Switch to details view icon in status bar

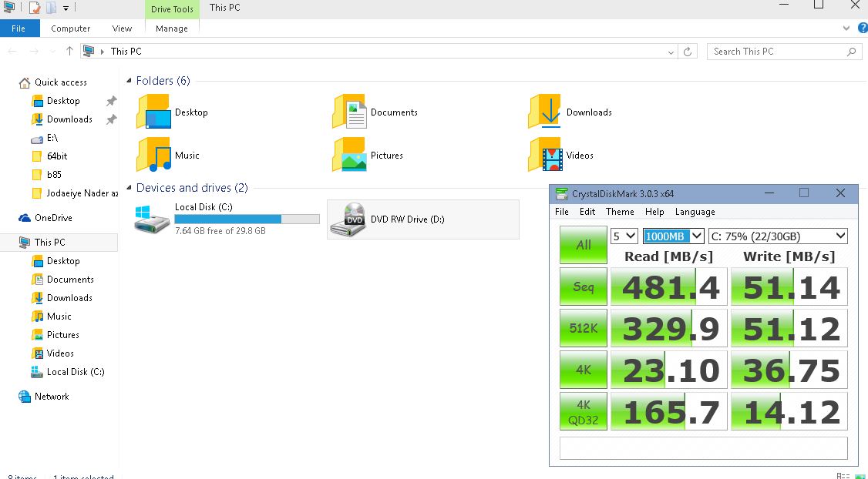coord(843,476)
